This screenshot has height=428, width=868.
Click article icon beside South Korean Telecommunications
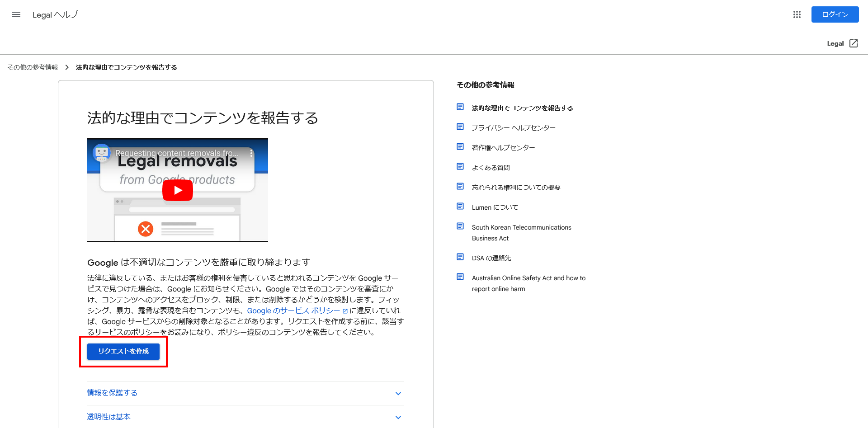point(460,226)
